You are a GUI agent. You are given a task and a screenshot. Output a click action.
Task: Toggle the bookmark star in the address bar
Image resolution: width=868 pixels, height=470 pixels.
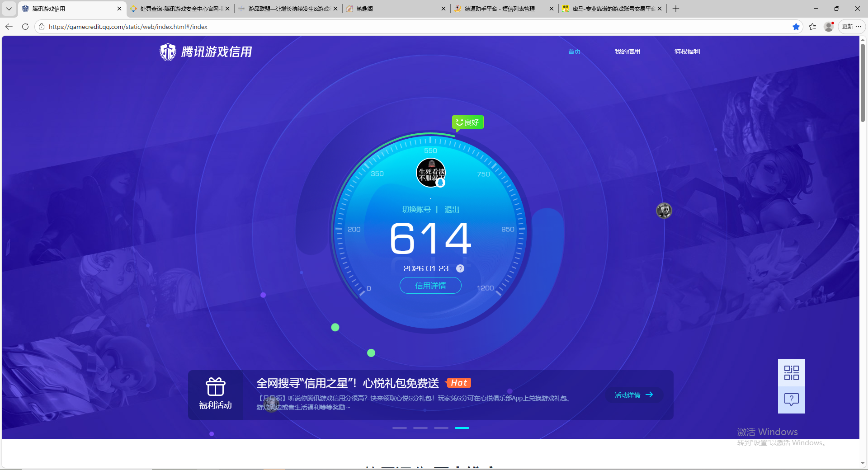pos(796,27)
